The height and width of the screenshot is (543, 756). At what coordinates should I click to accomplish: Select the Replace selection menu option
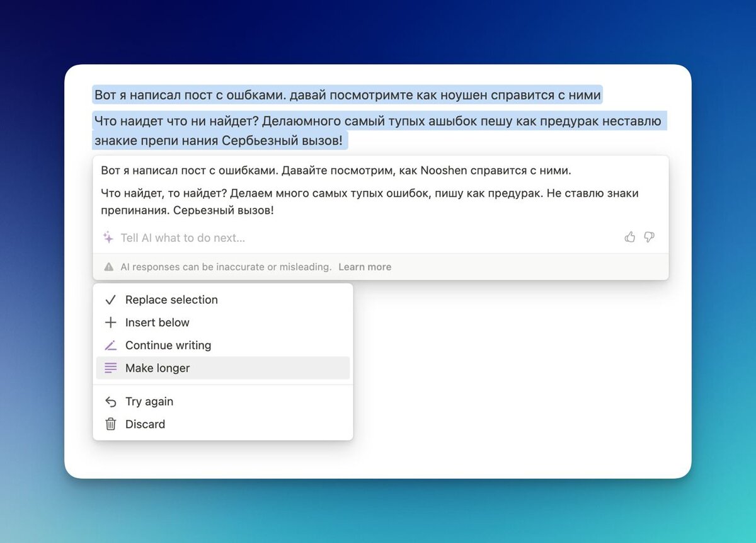tap(171, 300)
